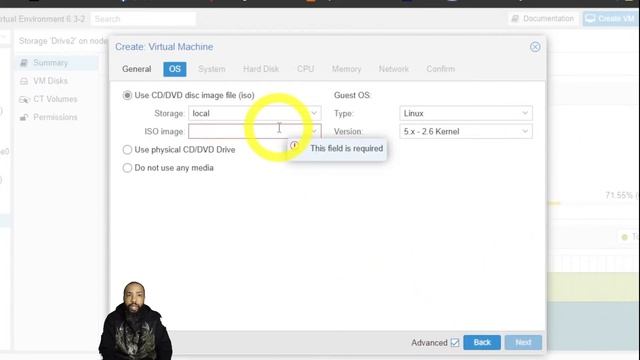Image resolution: width=640 pixels, height=360 pixels.
Task: Click the CT Volumes icon
Action: [x=24, y=100]
